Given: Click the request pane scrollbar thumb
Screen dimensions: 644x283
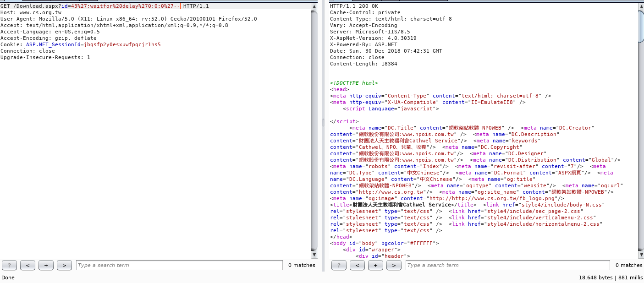Looking at the screenshot, I should 314,131.
